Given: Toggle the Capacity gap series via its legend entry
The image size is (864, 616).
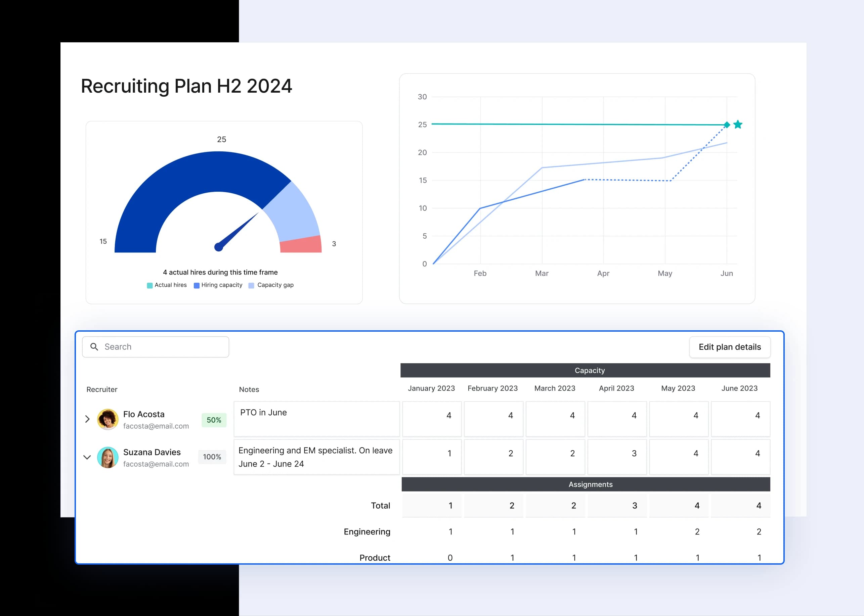Looking at the screenshot, I should [271, 285].
